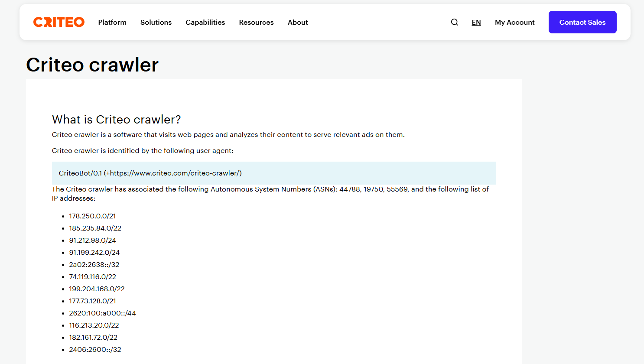Click the CriteoBot user agent code block
This screenshot has height=364, width=644.
click(274, 173)
